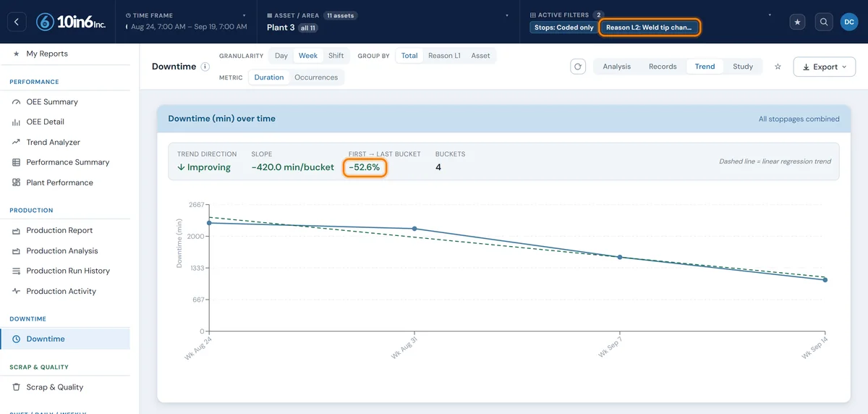Switch to the Records tab
Viewport: 868px width, 414px height.
(x=663, y=67)
